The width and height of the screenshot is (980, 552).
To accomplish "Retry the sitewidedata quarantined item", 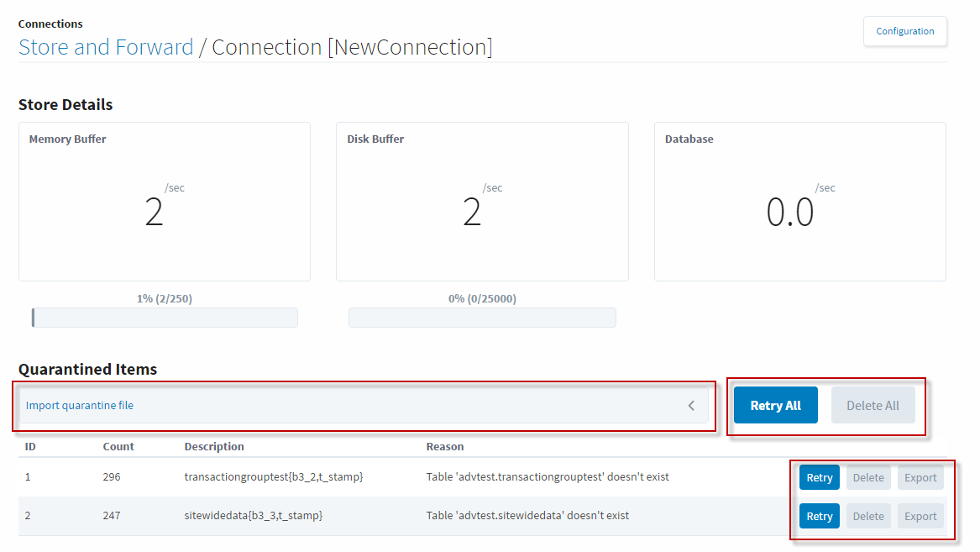I will coord(819,516).
